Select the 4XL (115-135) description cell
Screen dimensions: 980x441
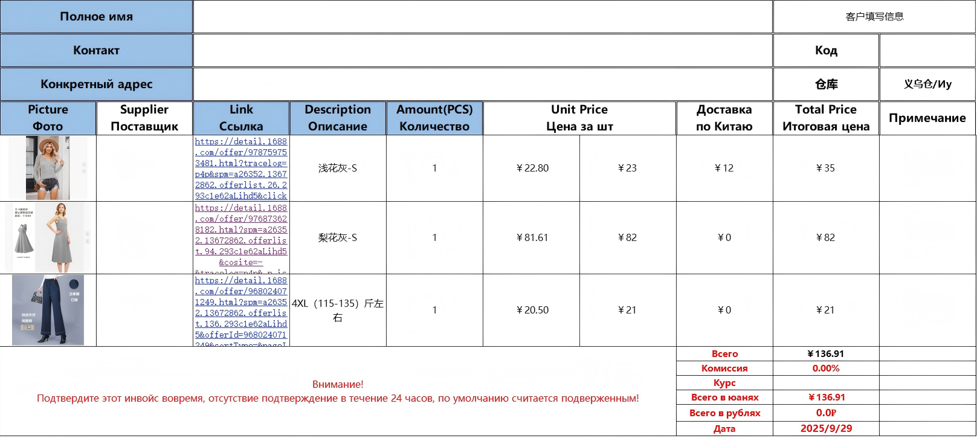338,311
